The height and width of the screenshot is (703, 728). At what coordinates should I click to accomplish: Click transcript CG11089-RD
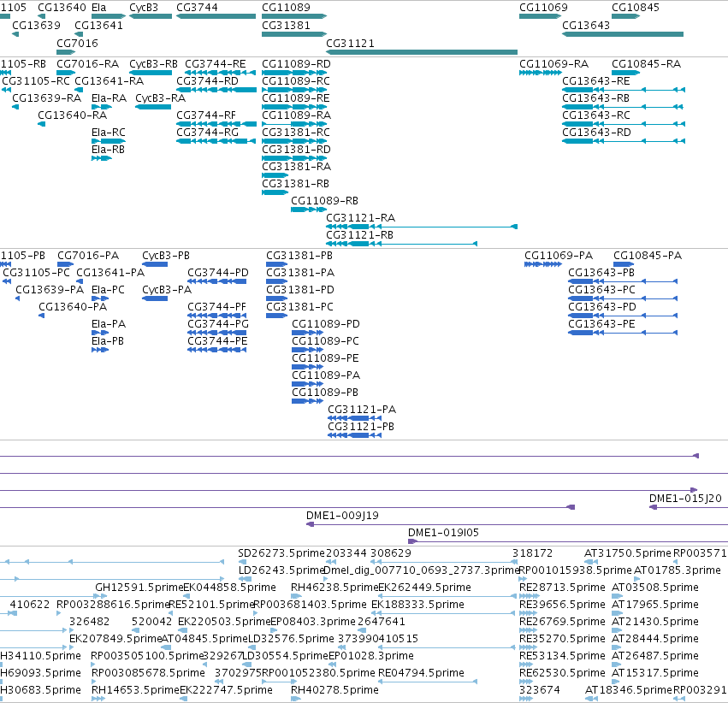(x=296, y=64)
